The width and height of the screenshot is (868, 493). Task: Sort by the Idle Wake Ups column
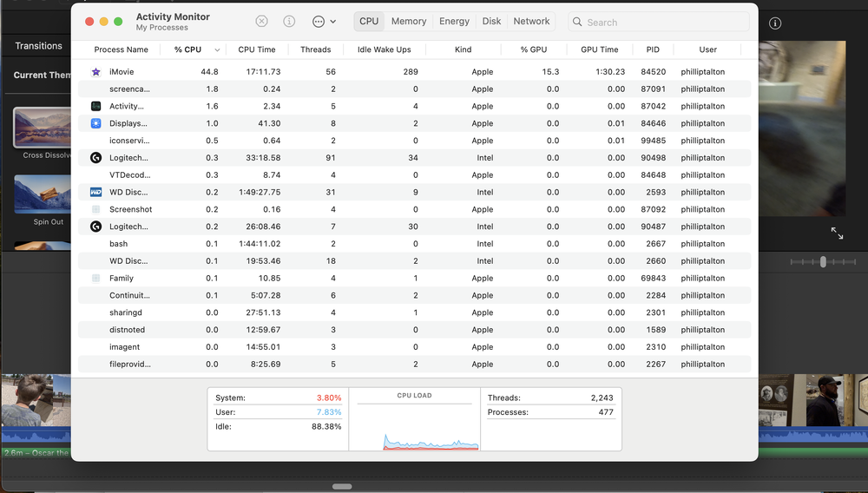point(385,49)
